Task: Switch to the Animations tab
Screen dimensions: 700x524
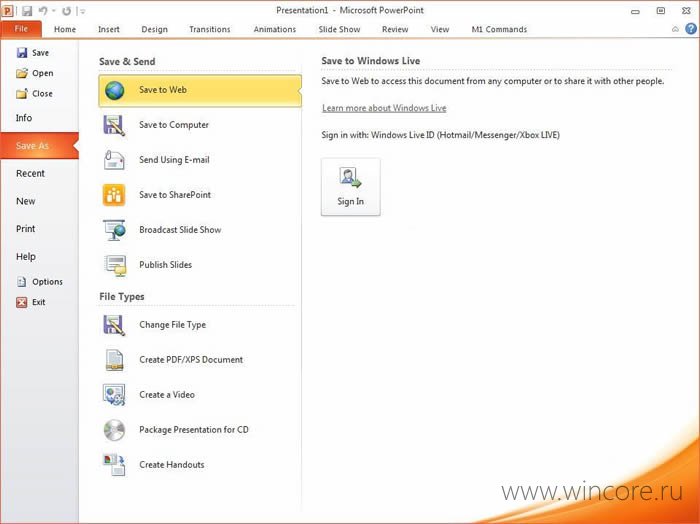Action: [275, 29]
